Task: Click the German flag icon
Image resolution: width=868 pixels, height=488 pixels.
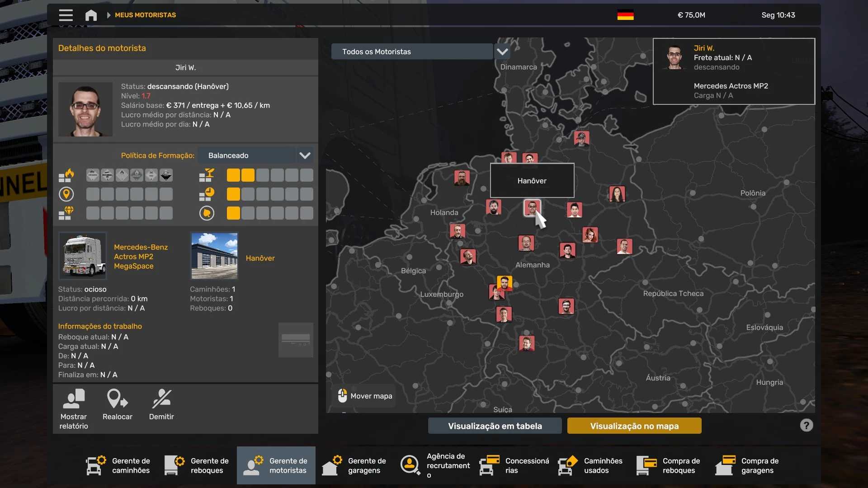Action: [x=625, y=15]
